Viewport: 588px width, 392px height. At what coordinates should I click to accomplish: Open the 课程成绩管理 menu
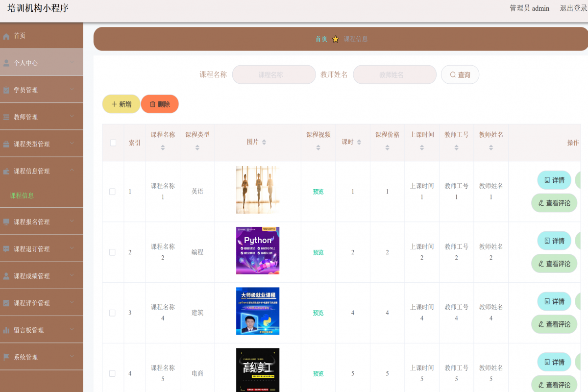point(32,276)
